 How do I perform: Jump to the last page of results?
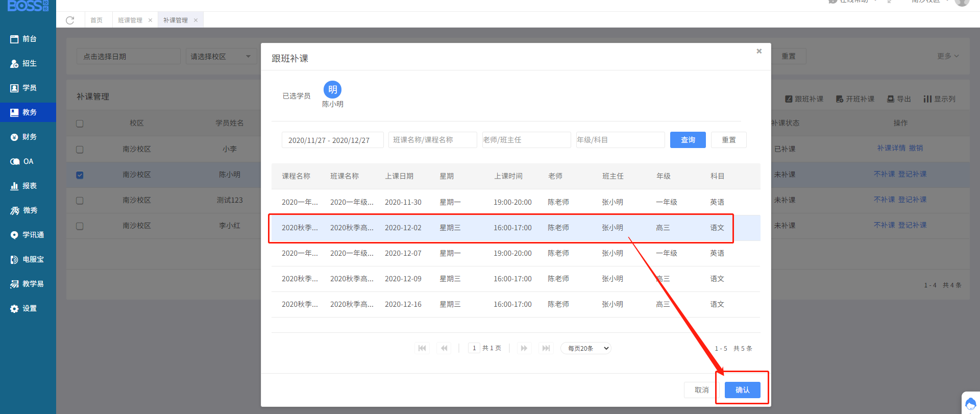click(546, 348)
